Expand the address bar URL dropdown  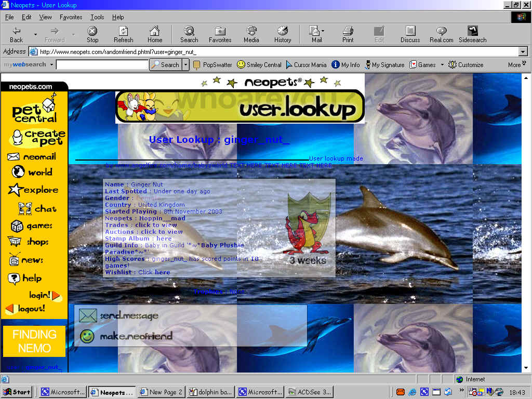[523, 51]
